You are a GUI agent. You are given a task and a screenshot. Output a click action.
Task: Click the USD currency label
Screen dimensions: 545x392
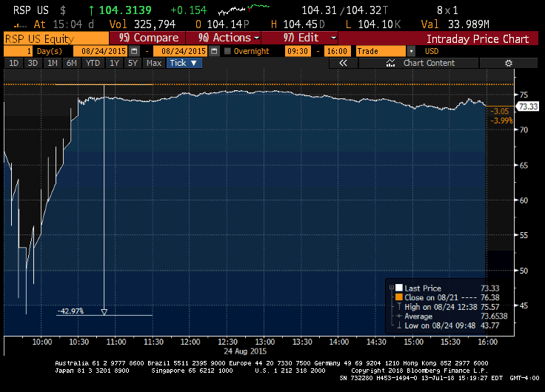(x=432, y=51)
